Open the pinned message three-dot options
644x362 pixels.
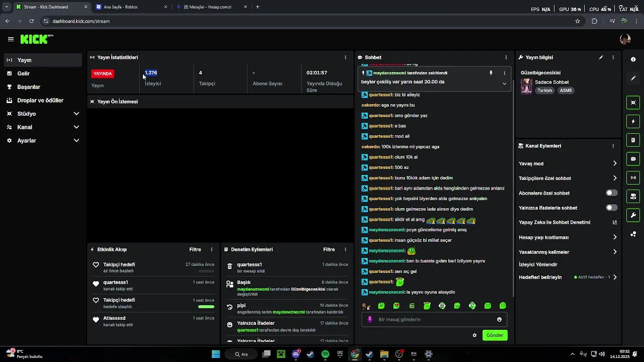(x=504, y=73)
